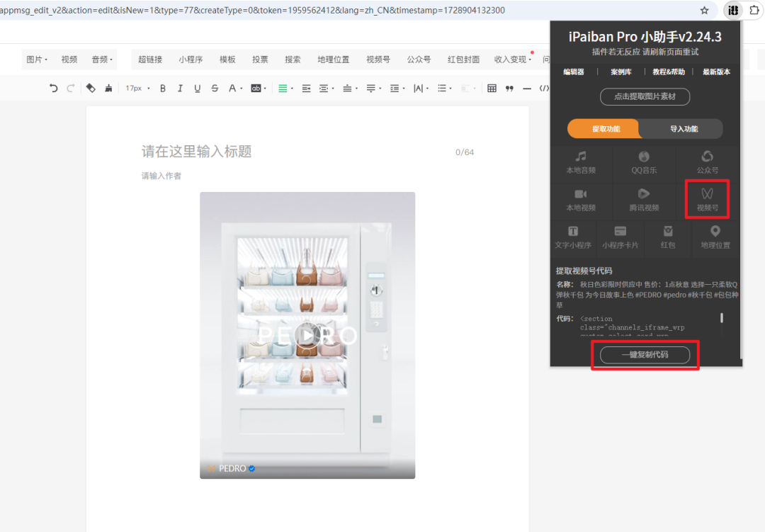Click 投票 in the insert toolbar
The height and width of the screenshot is (532, 765).
point(260,60)
